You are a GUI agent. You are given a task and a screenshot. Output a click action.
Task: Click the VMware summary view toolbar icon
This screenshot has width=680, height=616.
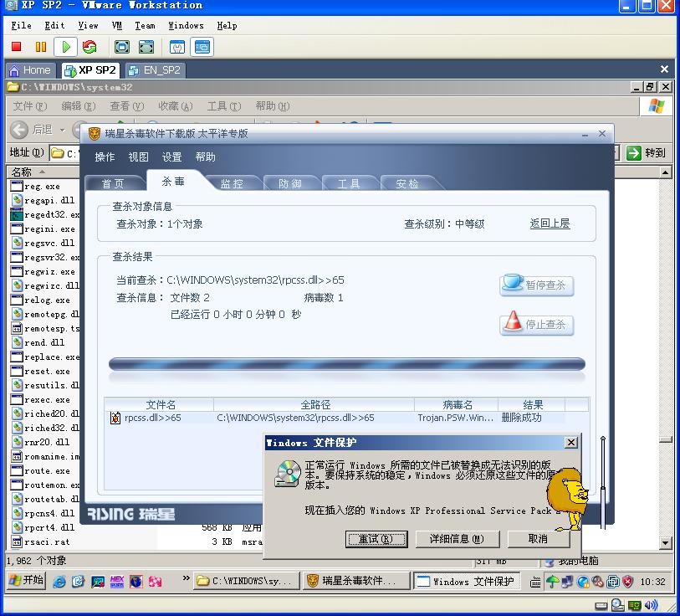(202, 46)
